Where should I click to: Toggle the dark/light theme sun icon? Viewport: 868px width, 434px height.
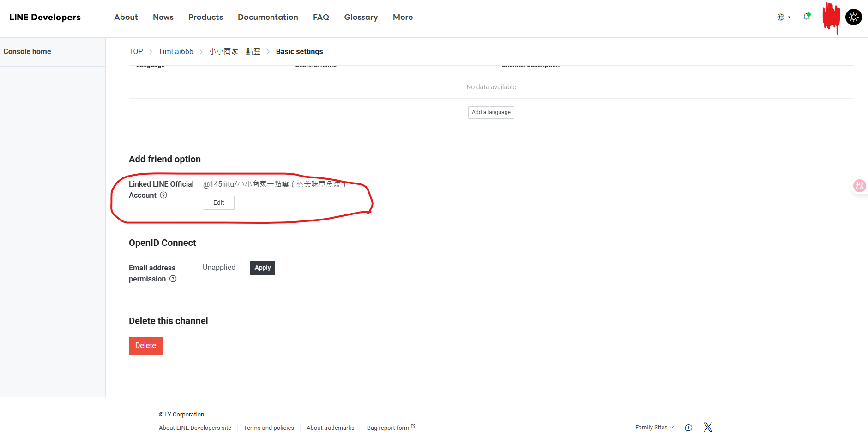pos(853,17)
